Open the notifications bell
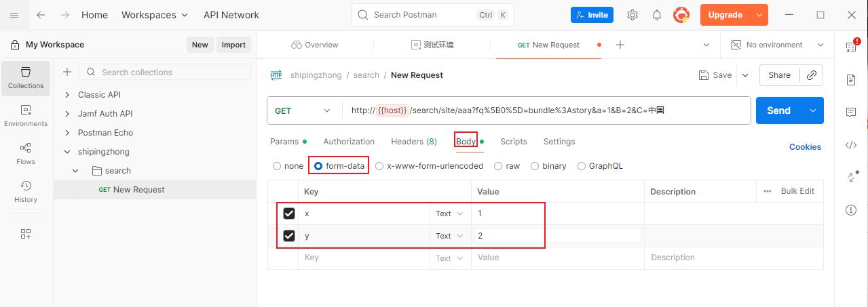 coord(657,15)
